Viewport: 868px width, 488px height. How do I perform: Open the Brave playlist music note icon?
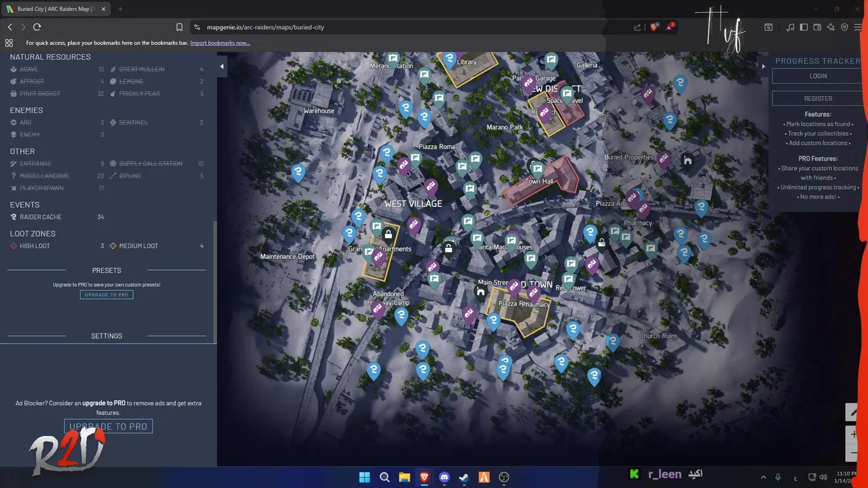point(790,27)
